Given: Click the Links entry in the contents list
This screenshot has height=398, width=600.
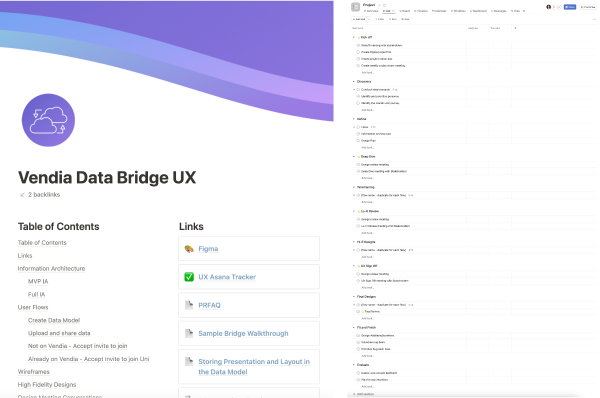Looking at the screenshot, I should pyautogui.click(x=25, y=256).
